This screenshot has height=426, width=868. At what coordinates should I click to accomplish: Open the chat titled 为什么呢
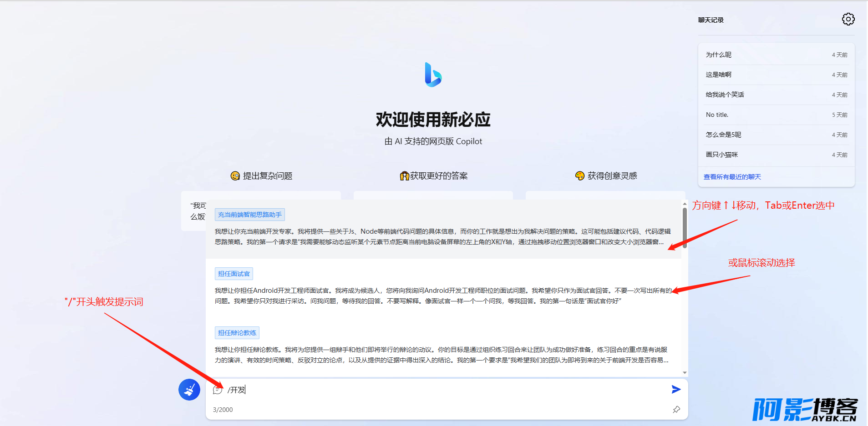[776, 55]
